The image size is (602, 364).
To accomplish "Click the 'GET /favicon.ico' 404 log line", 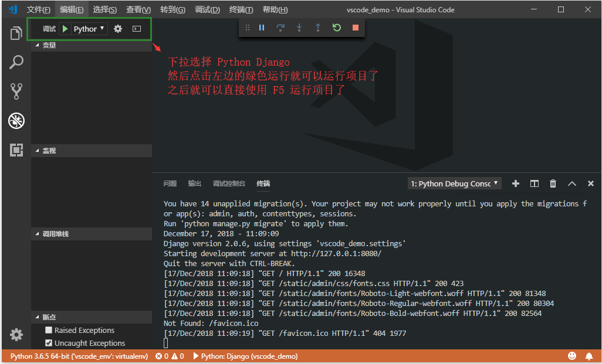I will point(285,334).
